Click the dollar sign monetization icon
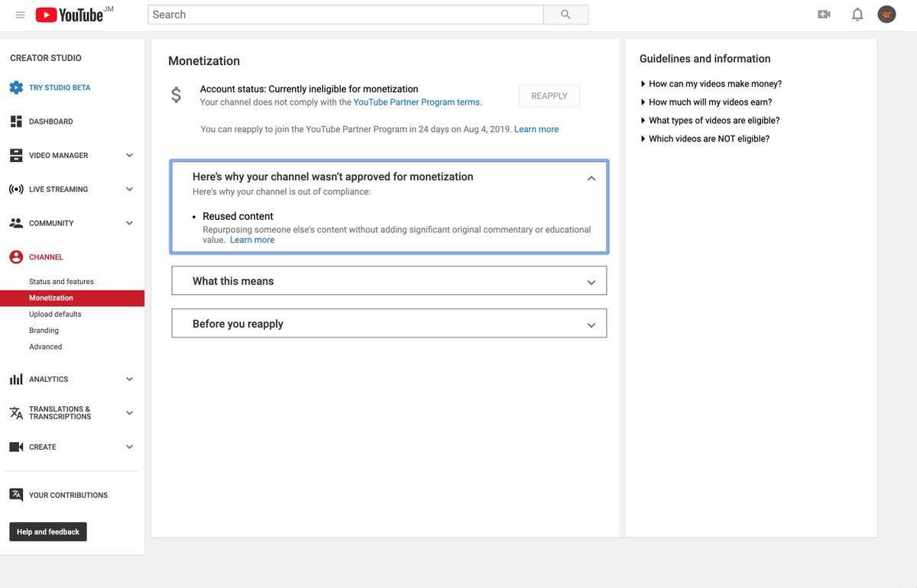 click(177, 95)
